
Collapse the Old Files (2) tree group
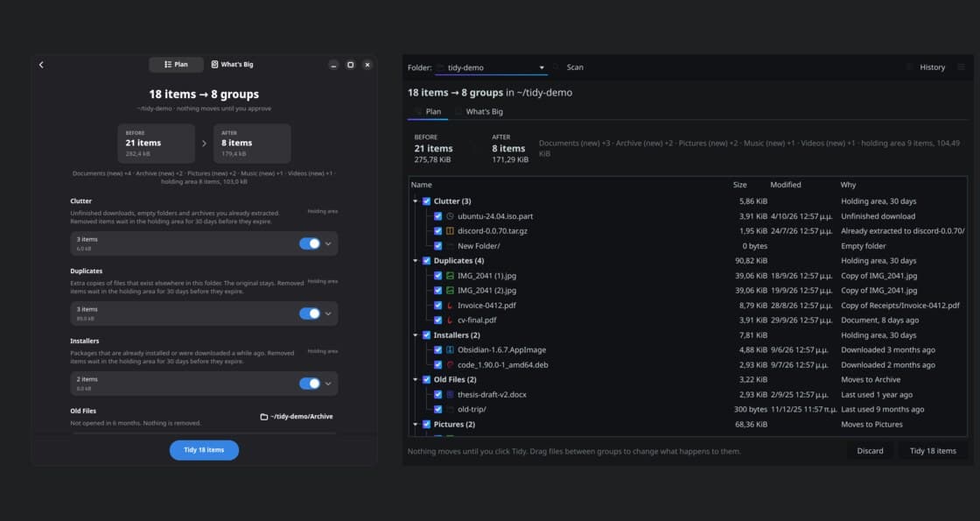coord(415,380)
